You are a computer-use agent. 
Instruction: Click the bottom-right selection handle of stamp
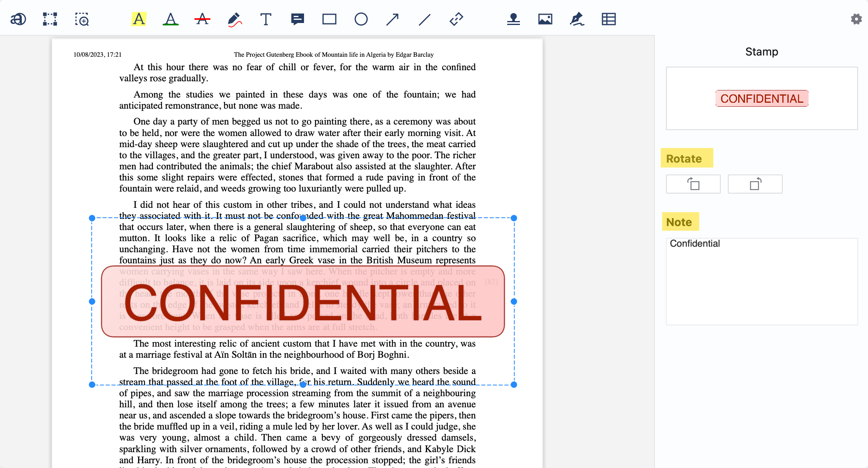pos(514,385)
